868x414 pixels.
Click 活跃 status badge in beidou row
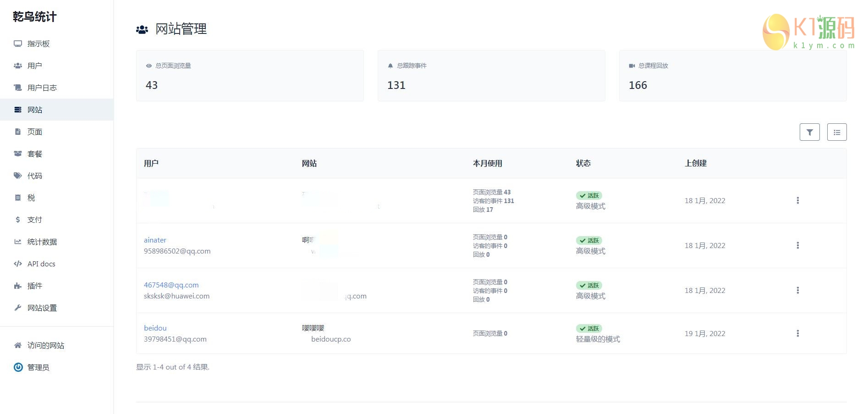coord(589,328)
